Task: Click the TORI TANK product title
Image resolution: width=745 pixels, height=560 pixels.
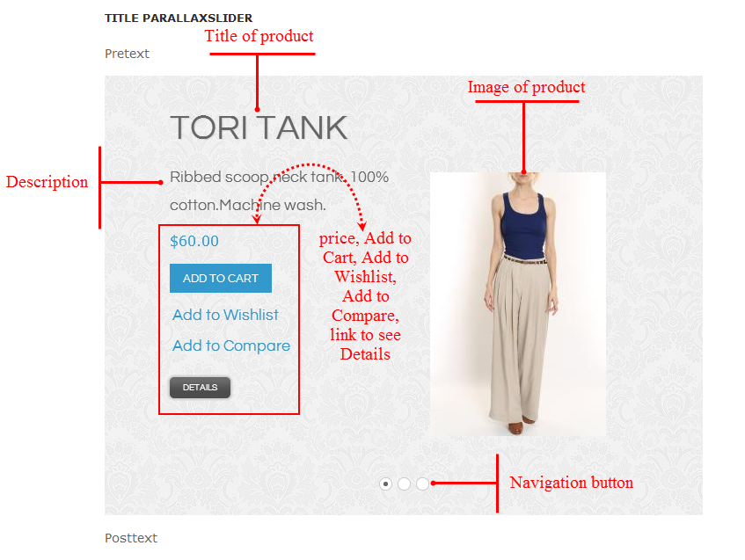Action: click(259, 127)
